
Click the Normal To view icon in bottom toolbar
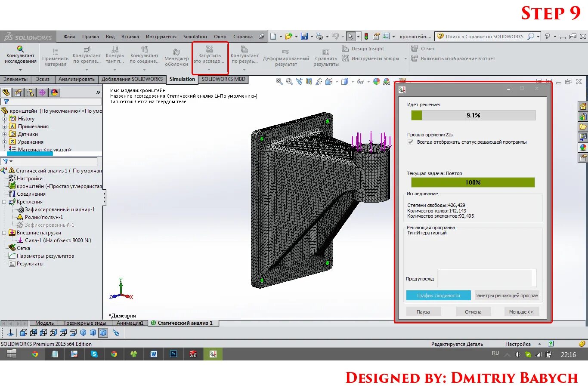11,333
